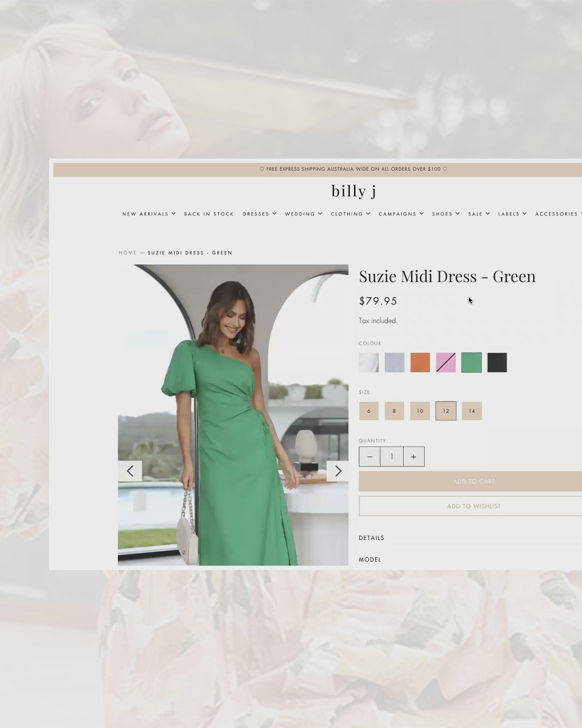
Task: Decrease quantity with minus button
Action: pos(370,457)
